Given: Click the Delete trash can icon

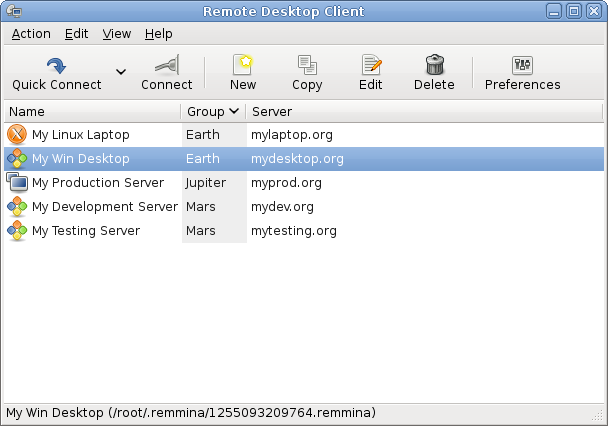Looking at the screenshot, I should (x=434, y=66).
